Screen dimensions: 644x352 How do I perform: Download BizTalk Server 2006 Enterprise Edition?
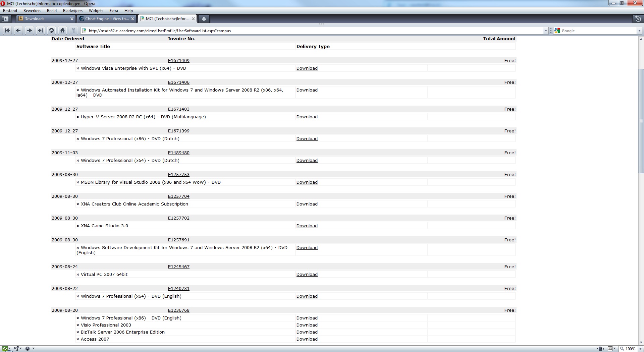(x=307, y=332)
